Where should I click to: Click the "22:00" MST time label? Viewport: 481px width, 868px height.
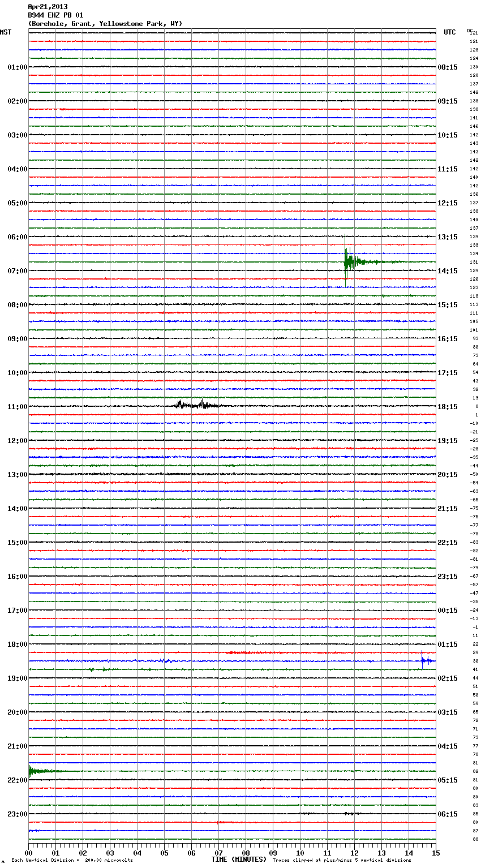coord(18,780)
